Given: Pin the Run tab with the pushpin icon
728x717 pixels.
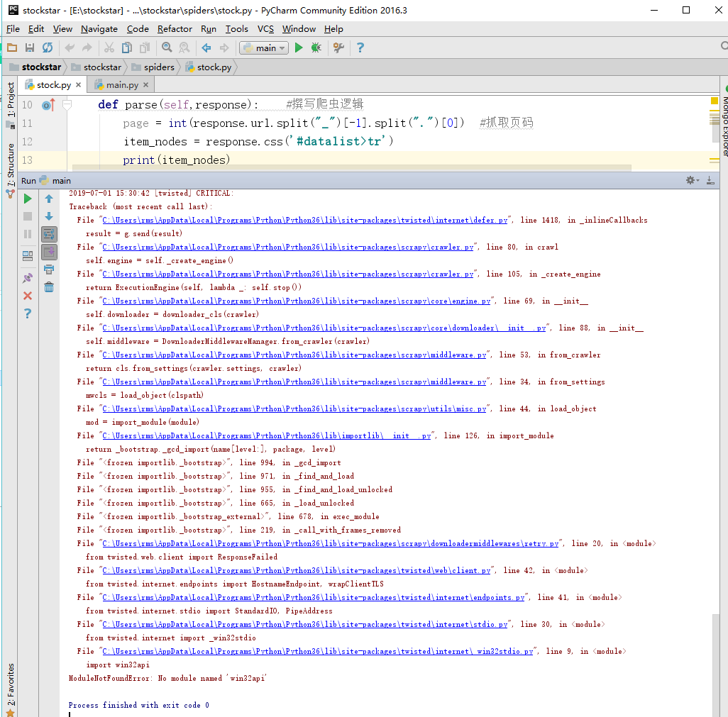Looking at the screenshot, I should click(x=28, y=278).
